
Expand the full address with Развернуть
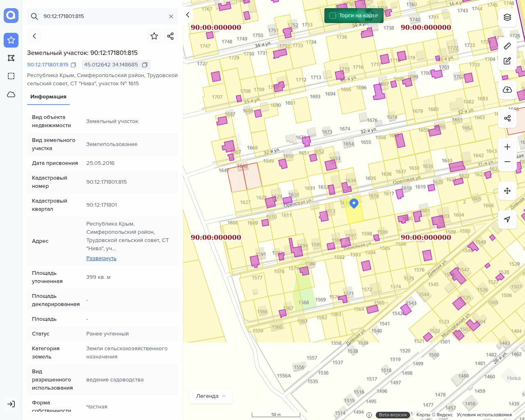click(101, 258)
